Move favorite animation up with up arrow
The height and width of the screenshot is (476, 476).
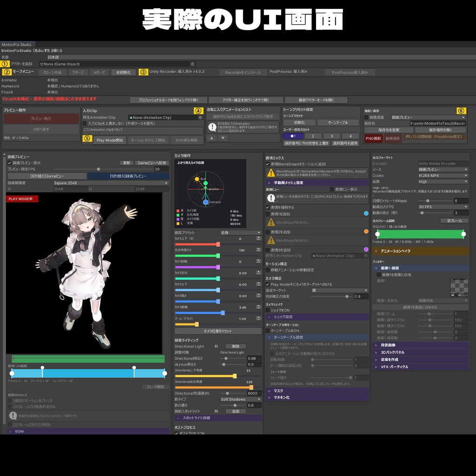coord(212,138)
